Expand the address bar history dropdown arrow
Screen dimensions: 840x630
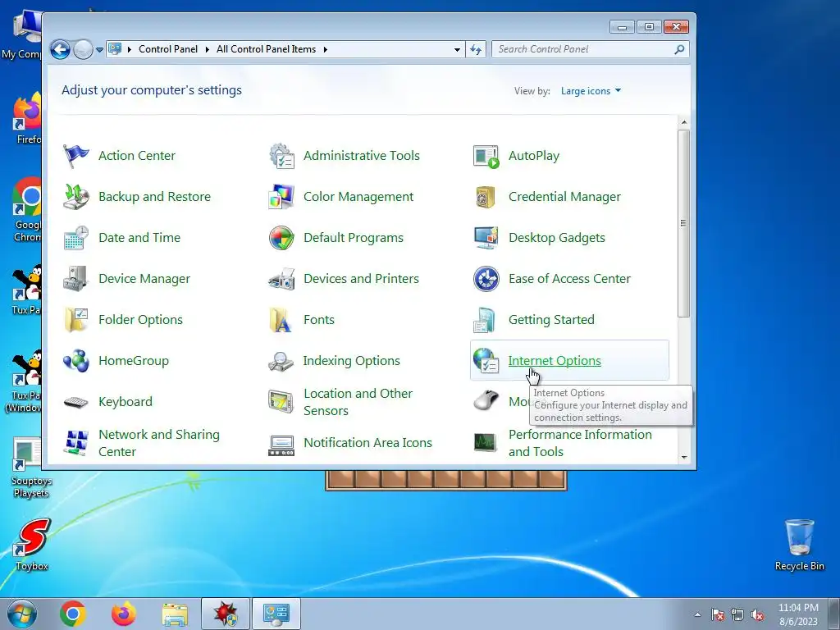pyautogui.click(x=457, y=49)
